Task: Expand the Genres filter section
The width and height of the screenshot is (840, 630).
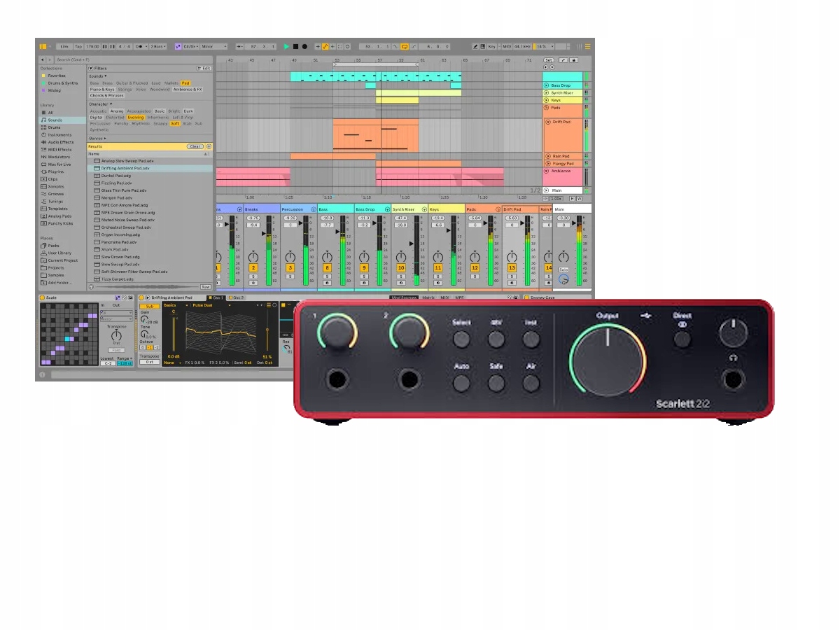Action: click(97, 139)
